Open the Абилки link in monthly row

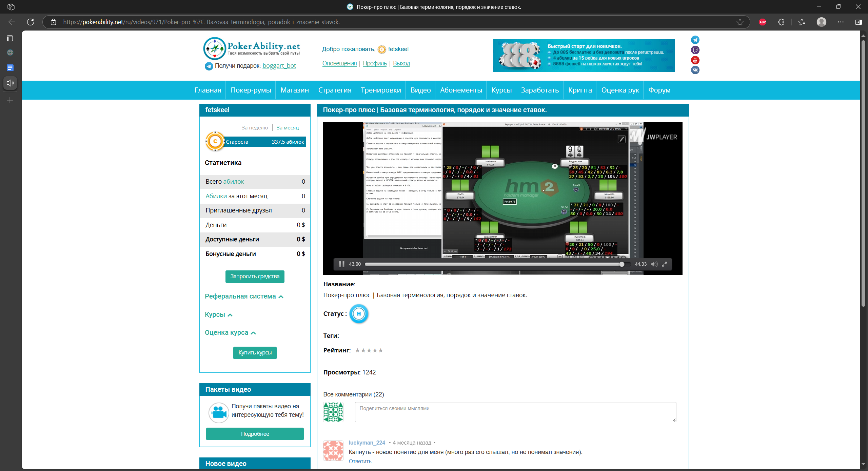pos(216,196)
